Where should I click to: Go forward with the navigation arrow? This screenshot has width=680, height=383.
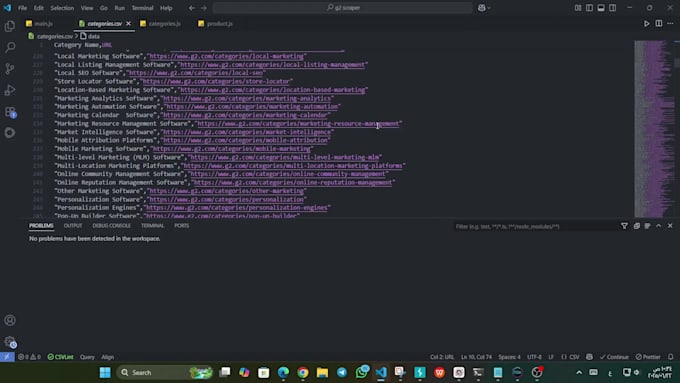[204, 8]
